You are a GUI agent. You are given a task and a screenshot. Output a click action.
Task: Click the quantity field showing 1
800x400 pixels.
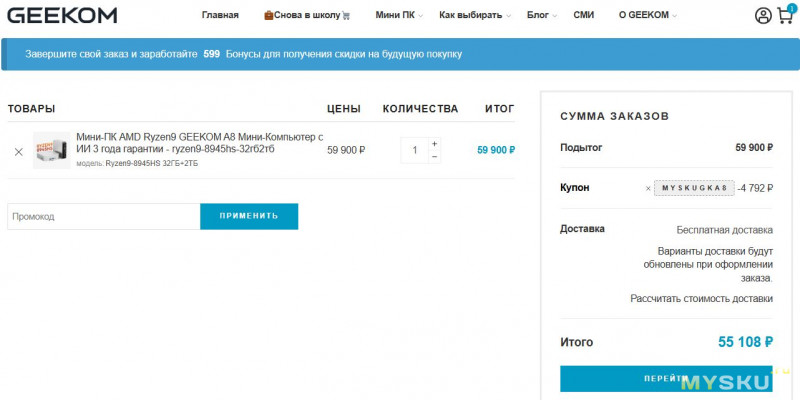[x=415, y=150]
